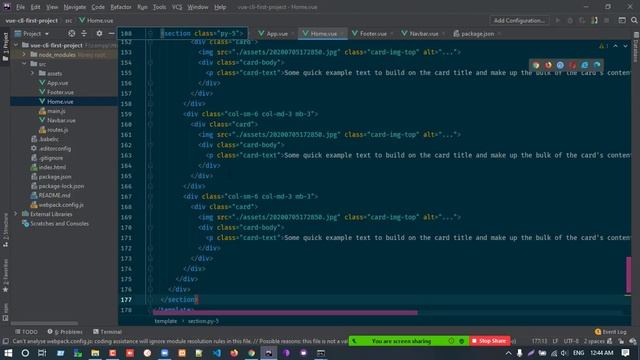Click the Stop toolbar icon
The width and height of the screenshot is (640, 360).
(607, 20)
